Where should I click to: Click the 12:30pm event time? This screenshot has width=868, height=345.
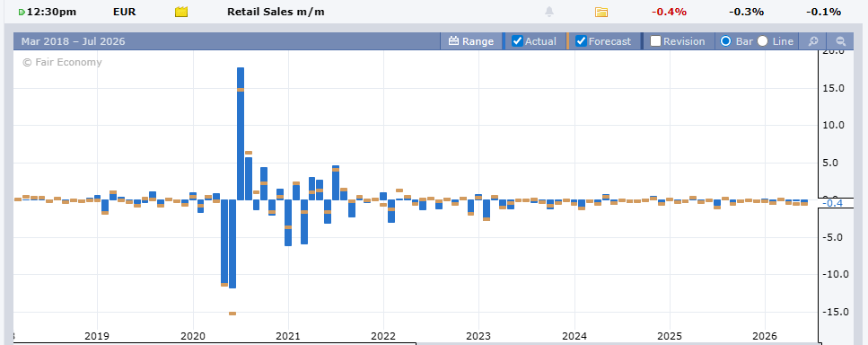click(x=51, y=12)
